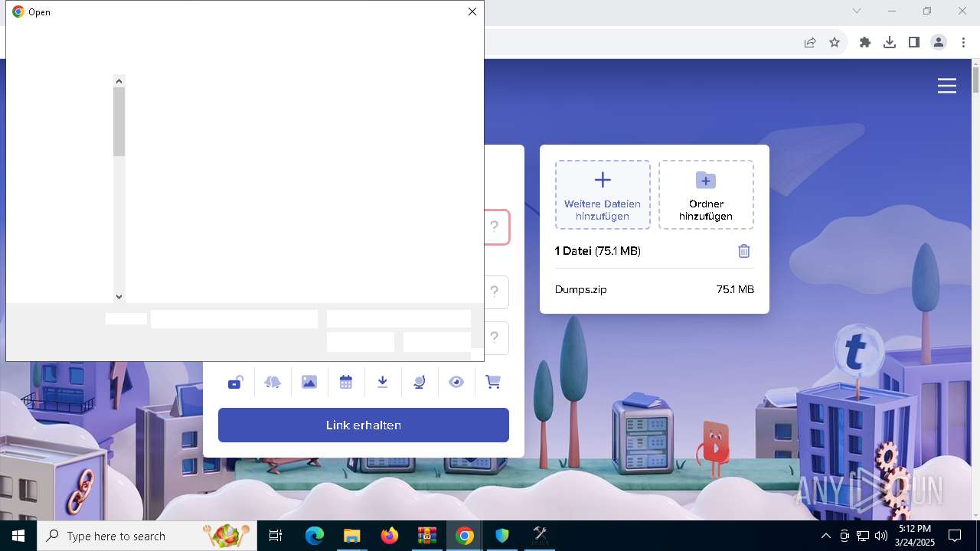Click the download-limit arrow icon
This screenshot has width=980, height=551.
(383, 382)
